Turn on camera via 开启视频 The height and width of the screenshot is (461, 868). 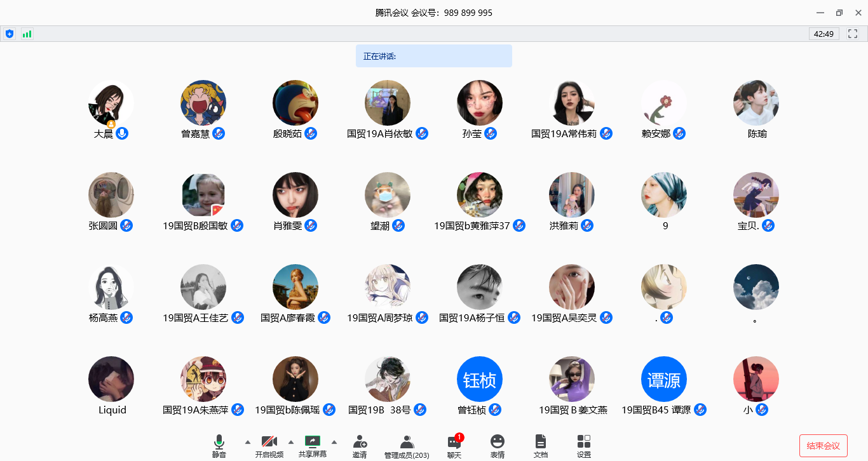pos(269,446)
